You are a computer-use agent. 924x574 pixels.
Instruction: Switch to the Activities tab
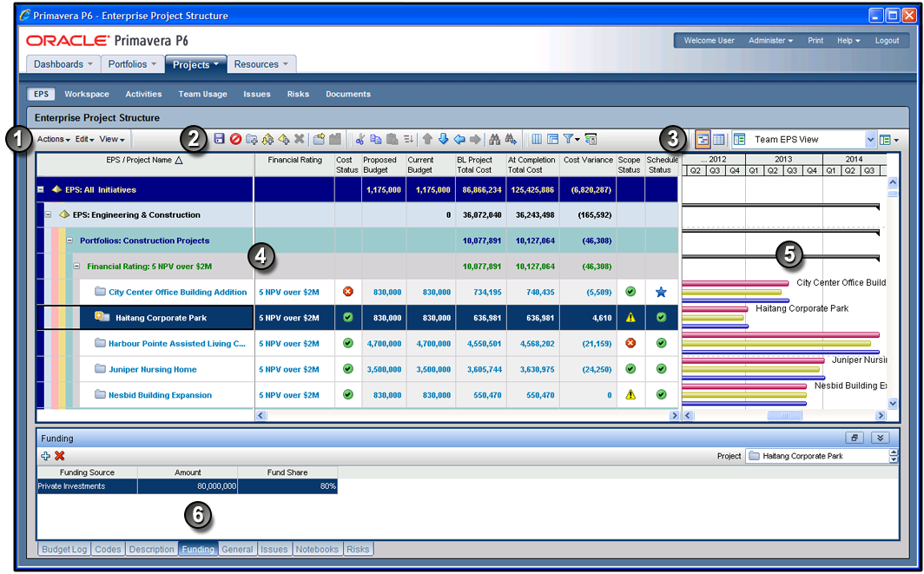click(x=143, y=94)
